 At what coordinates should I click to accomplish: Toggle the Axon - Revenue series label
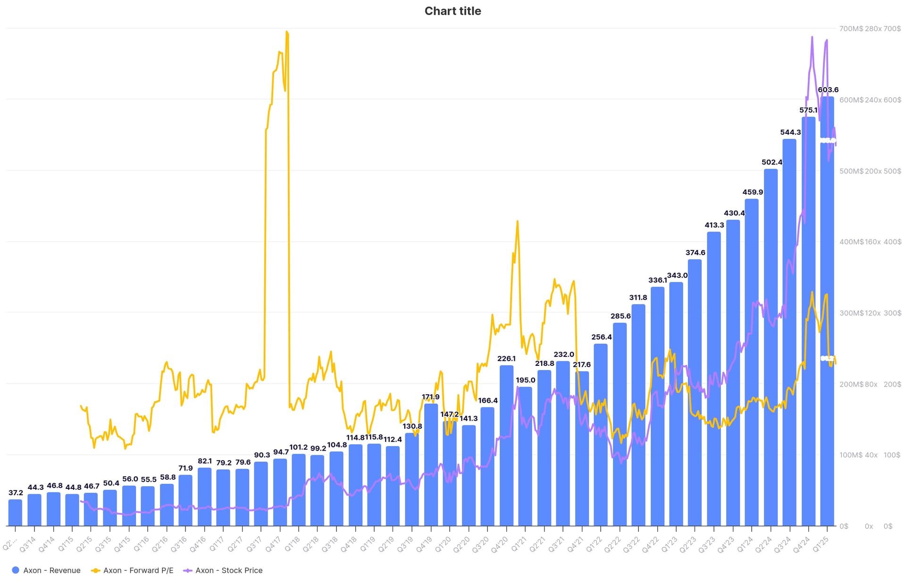pos(52,570)
